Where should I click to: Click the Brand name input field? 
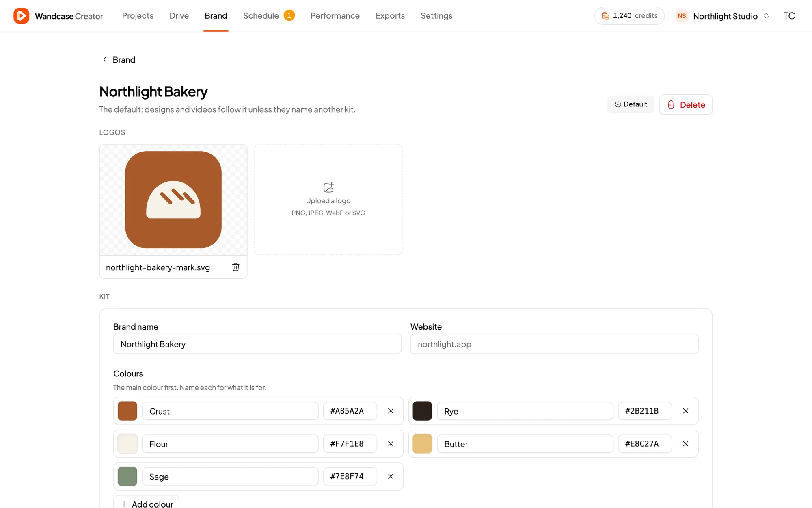click(257, 344)
